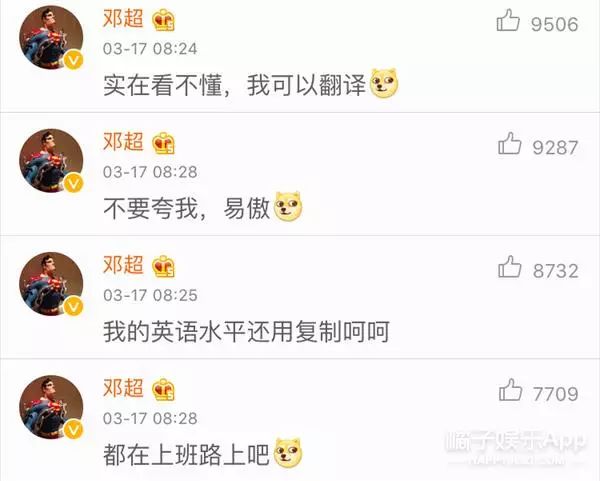Open 邓超 username on the 9287 likes comment
This screenshot has height=481, width=600.
tap(123, 142)
